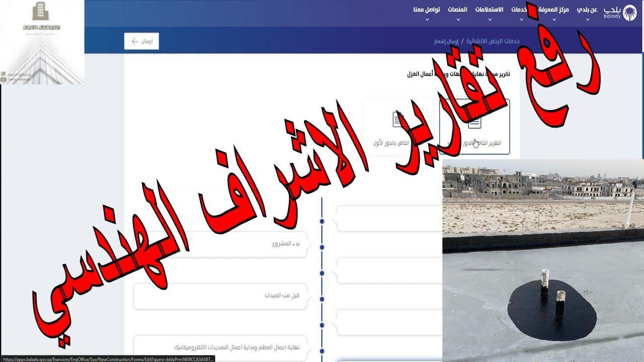Select timeline stage قبل صب الميدات
644x362 pixels.
tap(220, 296)
